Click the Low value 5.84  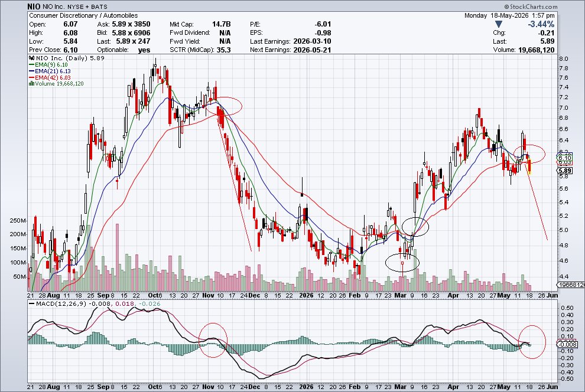click(70, 41)
